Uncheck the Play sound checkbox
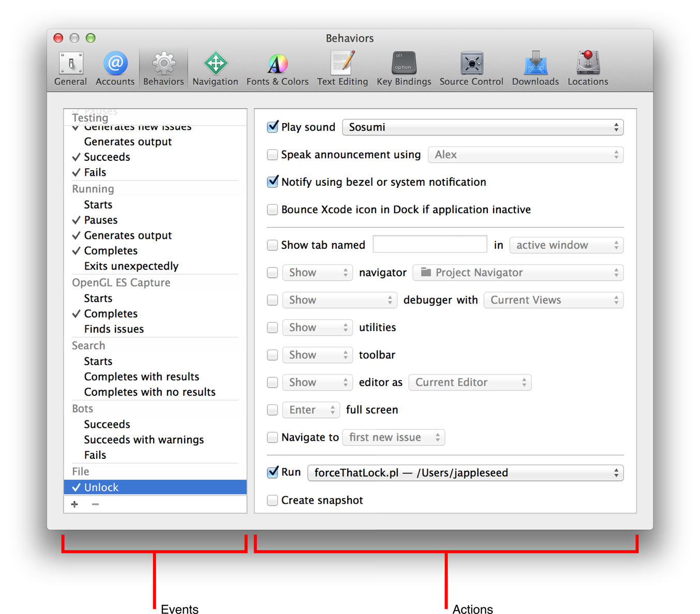 pos(273,127)
